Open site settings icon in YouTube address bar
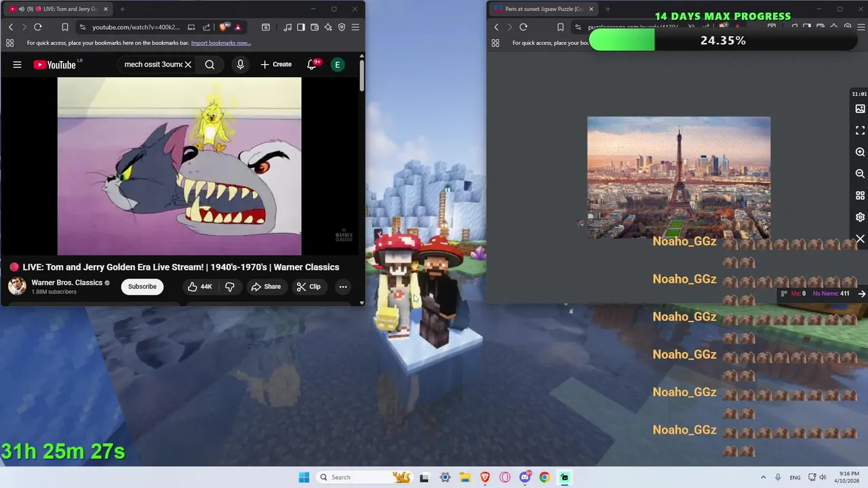 click(83, 27)
